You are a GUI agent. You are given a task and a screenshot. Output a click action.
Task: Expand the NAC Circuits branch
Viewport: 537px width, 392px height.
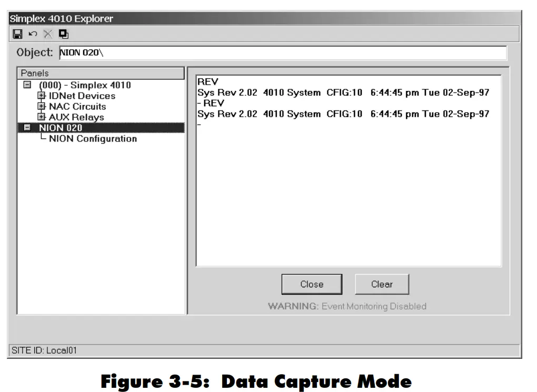42,106
